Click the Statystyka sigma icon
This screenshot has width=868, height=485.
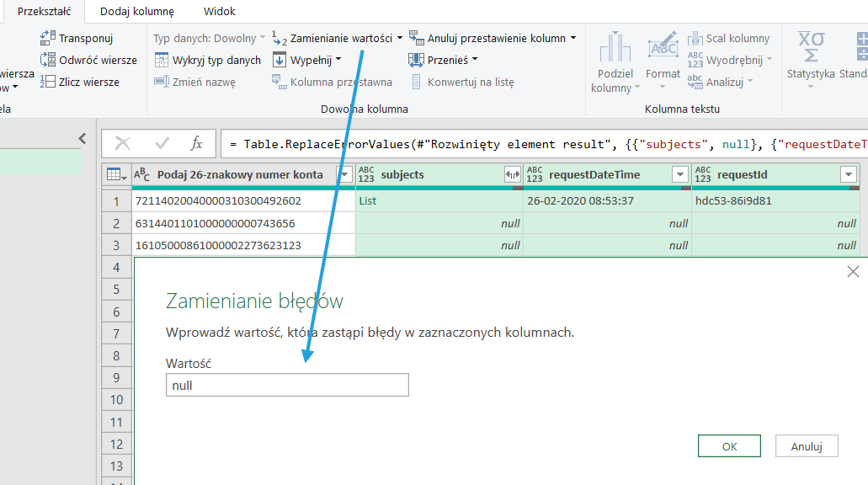point(811,45)
